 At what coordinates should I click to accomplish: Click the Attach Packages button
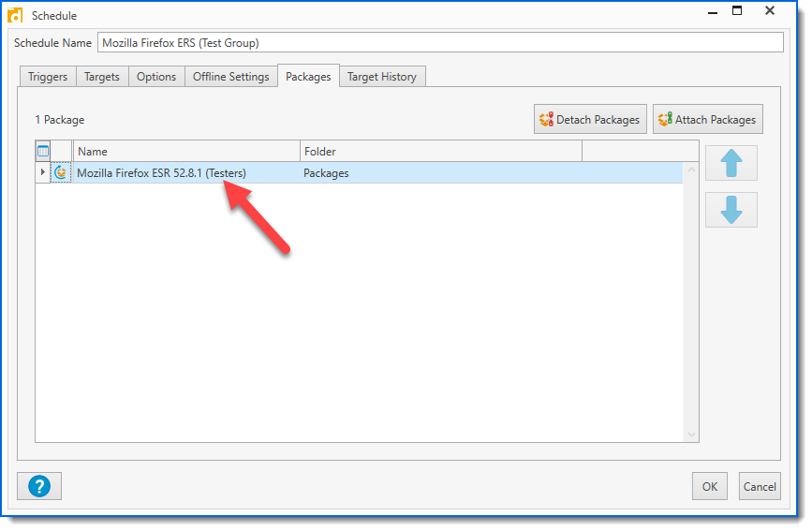(707, 119)
